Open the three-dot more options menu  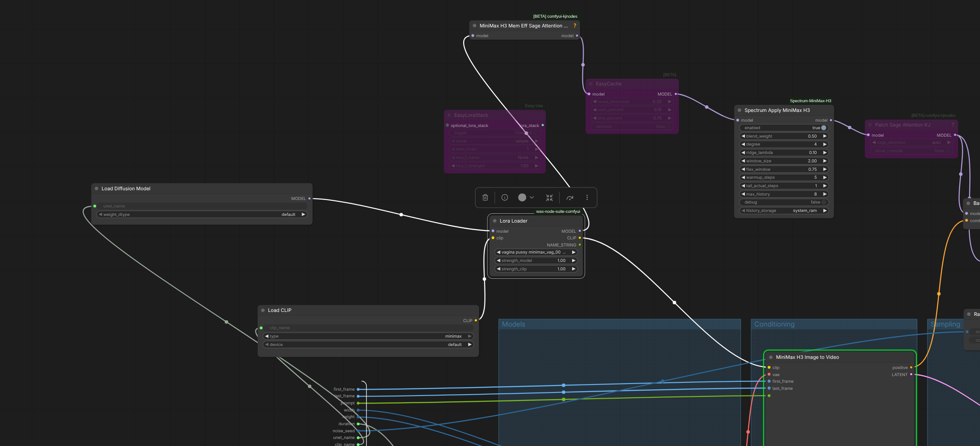click(x=587, y=197)
